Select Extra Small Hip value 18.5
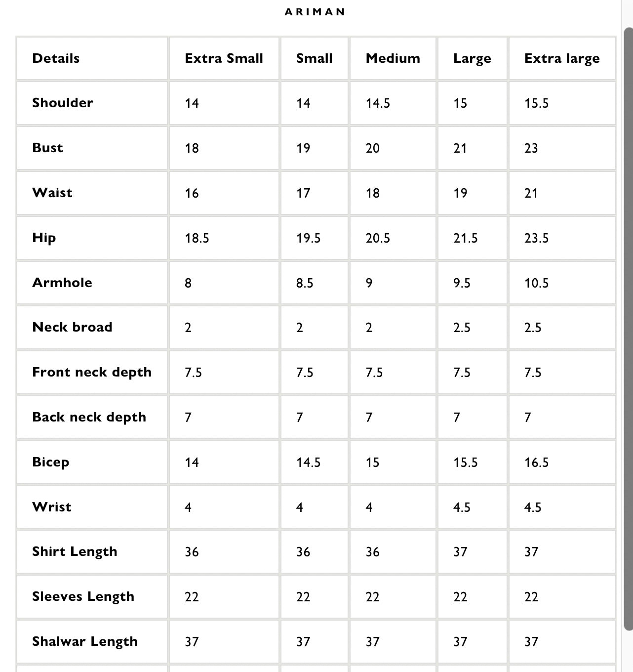Screen dimensions: 633x672 click(x=197, y=238)
